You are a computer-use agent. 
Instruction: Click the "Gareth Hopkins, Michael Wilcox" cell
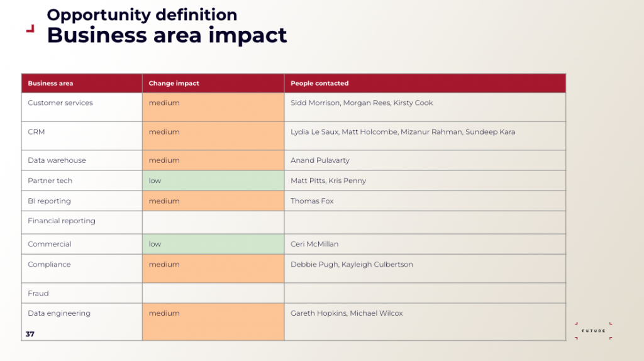(347, 313)
